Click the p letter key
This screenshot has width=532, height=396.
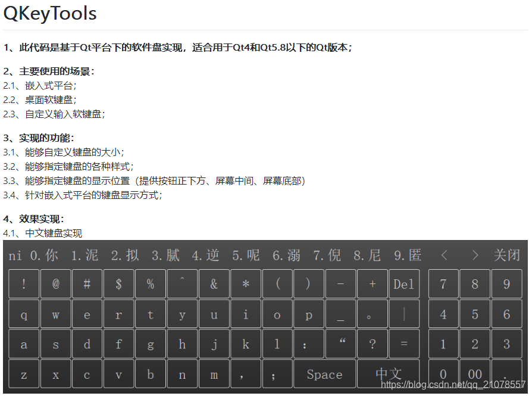pos(309,314)
